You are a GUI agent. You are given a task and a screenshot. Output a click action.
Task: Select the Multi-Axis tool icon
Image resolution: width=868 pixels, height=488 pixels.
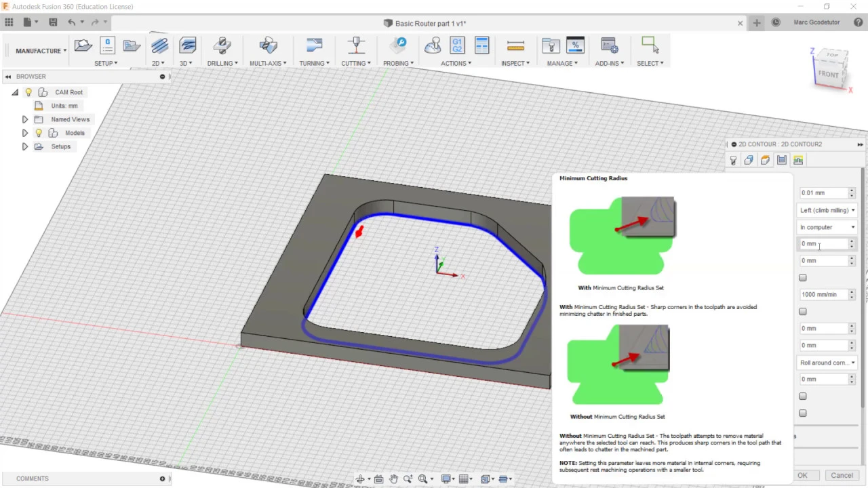pyautogui.click(x=269, y=45)
